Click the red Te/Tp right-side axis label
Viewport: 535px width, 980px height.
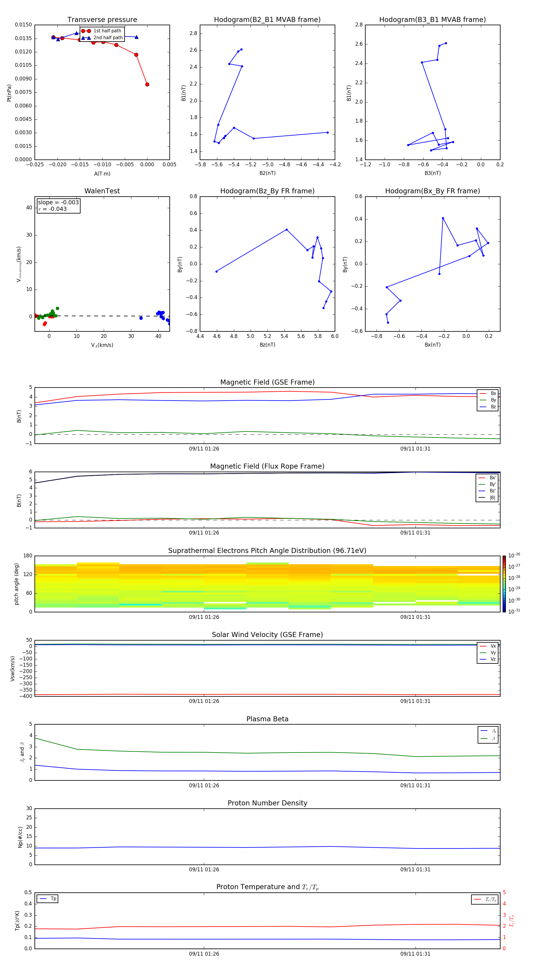(512, 921)
